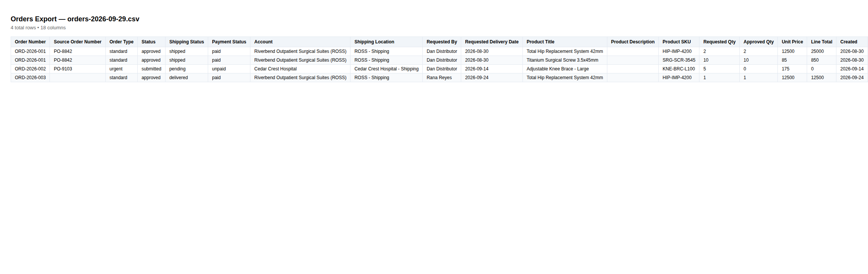Screen dimensions: 868x274
Task: Click the 2026-09-14 requested delivery date cell
Action: click(x=492, y=69)
